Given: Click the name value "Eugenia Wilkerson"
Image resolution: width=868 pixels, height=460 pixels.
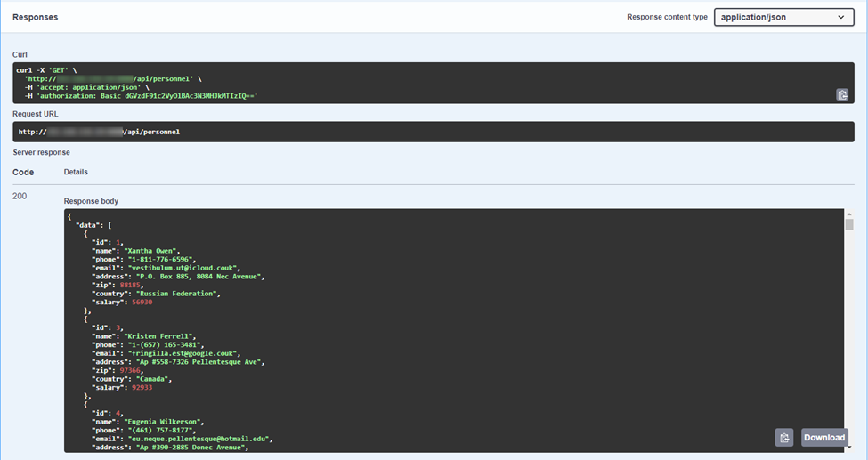Looking at the screenshot, I should click(x=162, y=422).
